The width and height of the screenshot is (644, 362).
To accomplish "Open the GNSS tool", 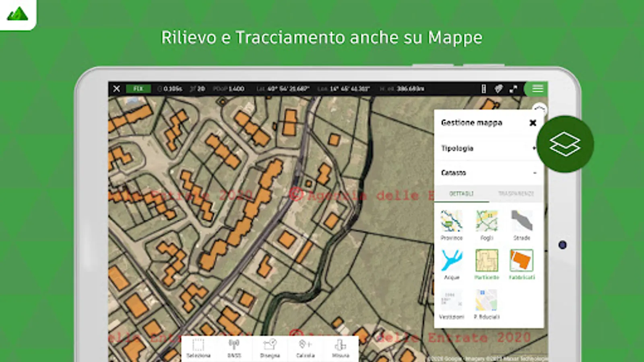I will [234, 348].
